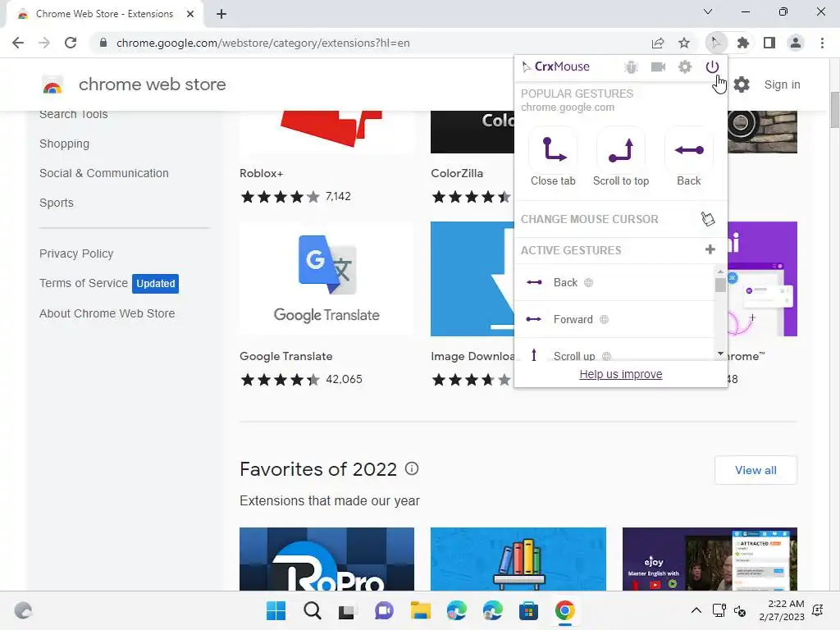840x630 pixels.
Task: Open Windows Start menu
Action: tap(276, 610)
